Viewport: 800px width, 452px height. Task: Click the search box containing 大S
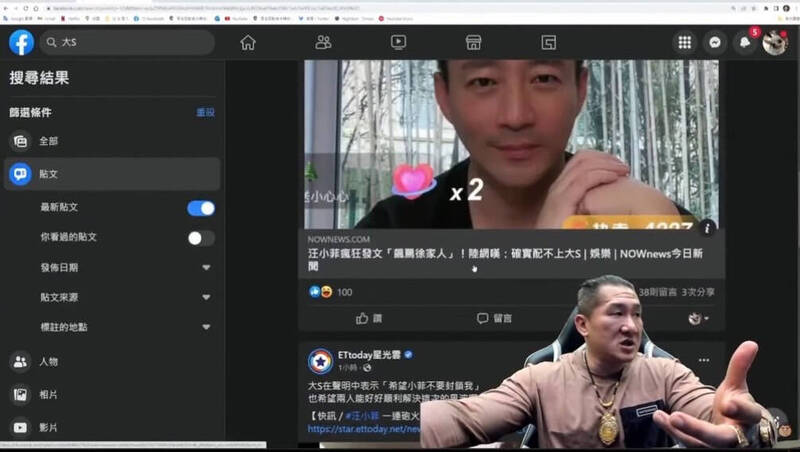point(128,42)
